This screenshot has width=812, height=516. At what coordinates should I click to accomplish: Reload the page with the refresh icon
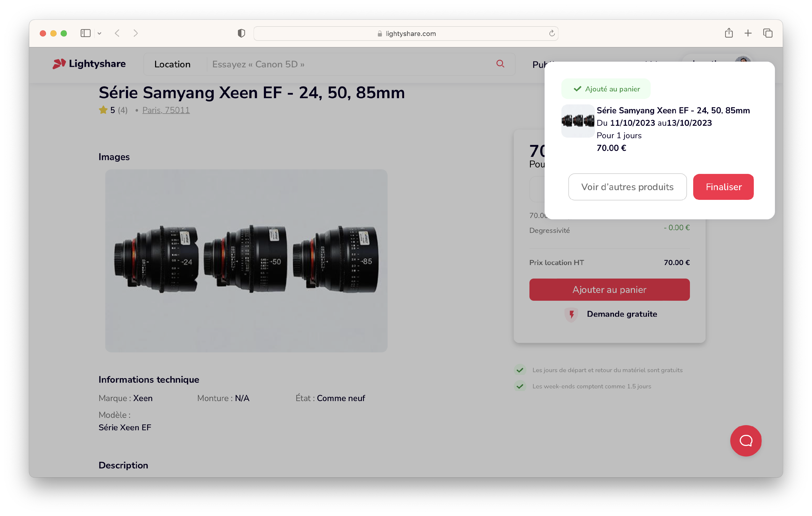[552, 33]
